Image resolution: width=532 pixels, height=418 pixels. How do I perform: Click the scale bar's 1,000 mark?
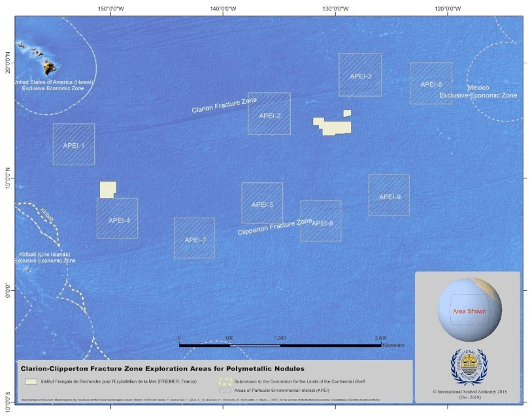coord(280,338)
